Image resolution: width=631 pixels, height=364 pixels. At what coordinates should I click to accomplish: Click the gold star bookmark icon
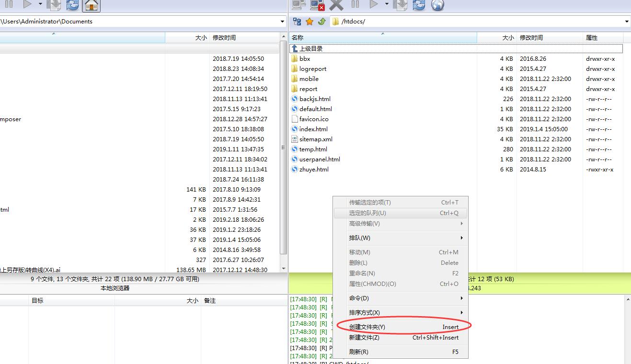[310, 22]
